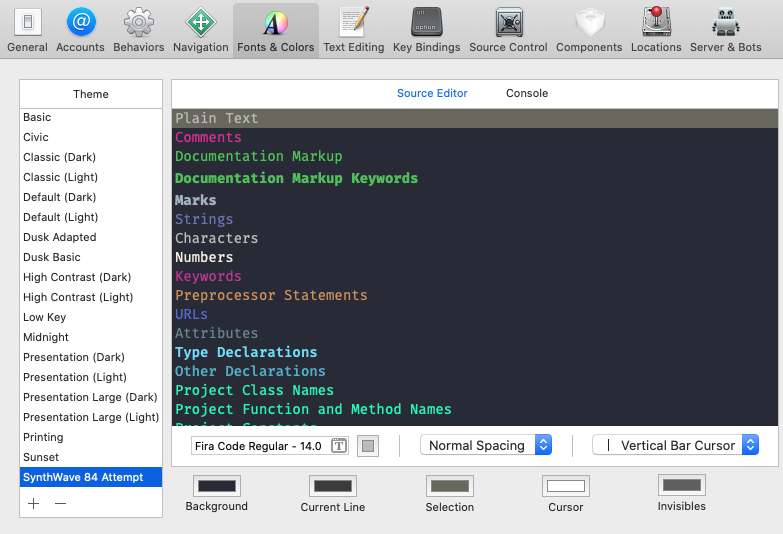Open the Source Control pane
Screen dimensions: 783x534
click(x=508, y=30)
